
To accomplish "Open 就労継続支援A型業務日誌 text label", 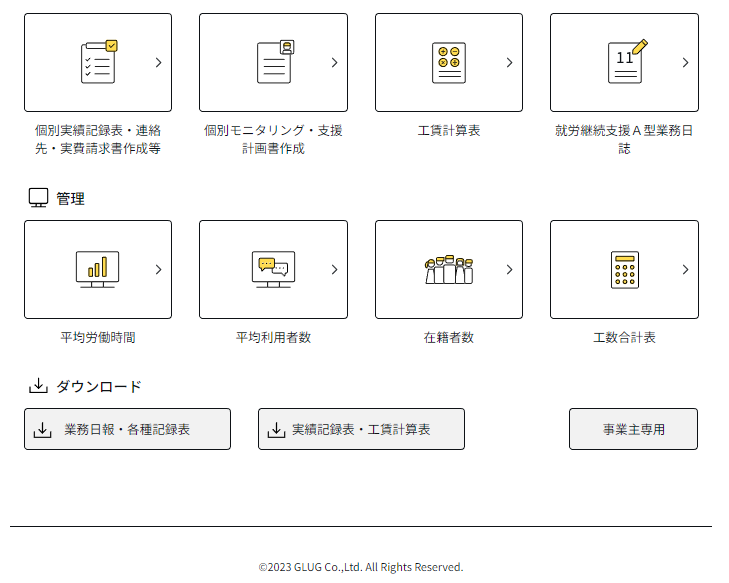I will [624, 139].
